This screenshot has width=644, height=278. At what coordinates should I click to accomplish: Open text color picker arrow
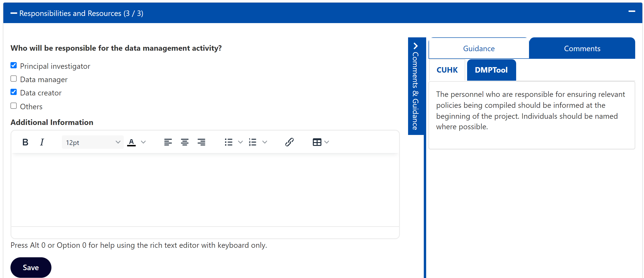click(x=143, y=142)
